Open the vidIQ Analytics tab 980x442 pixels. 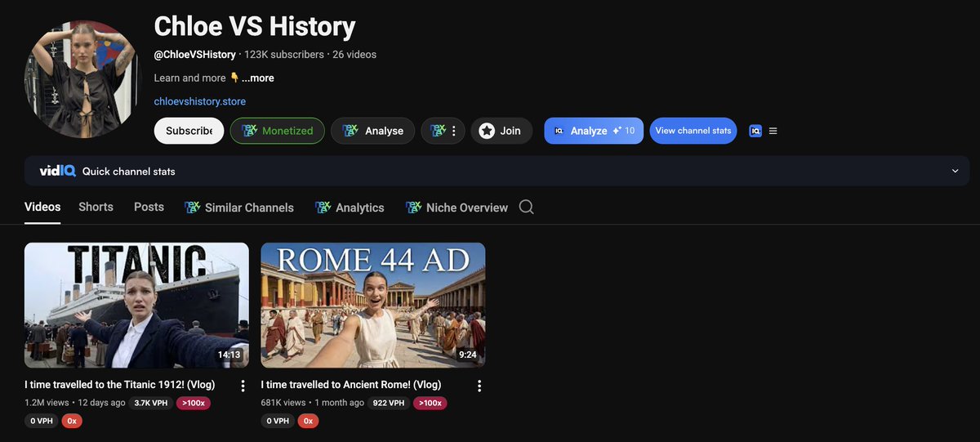tap(350, 208)
